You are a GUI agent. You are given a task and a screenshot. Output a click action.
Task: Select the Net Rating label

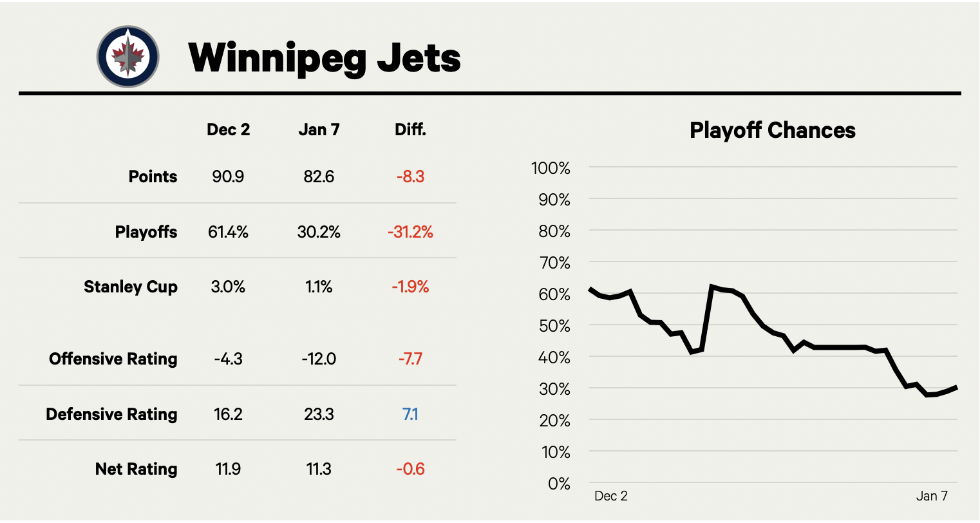click(136, 469)
